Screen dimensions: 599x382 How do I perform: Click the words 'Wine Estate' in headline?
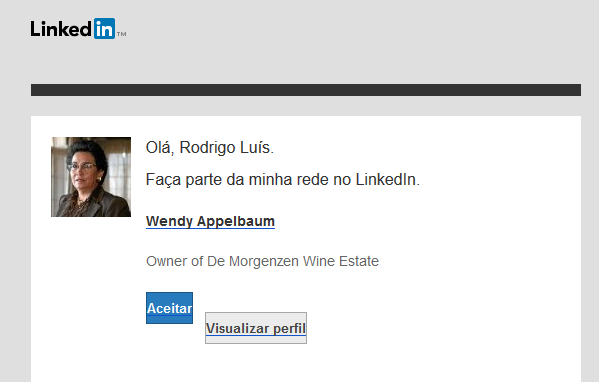[x=341, y=261]
